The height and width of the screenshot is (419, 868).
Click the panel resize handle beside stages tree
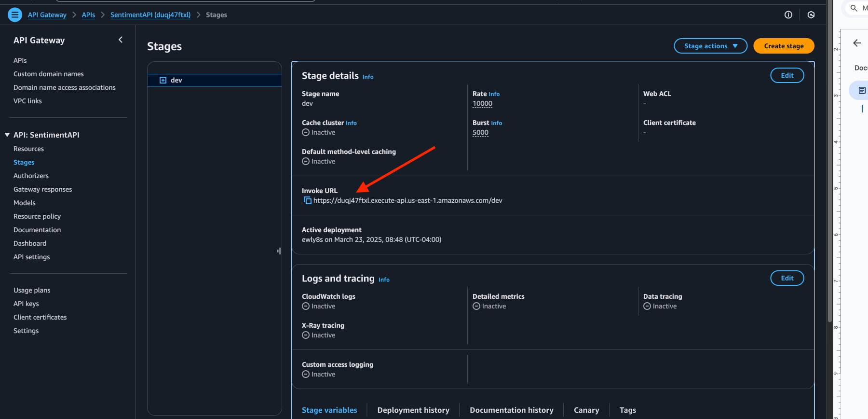(279, 251)
